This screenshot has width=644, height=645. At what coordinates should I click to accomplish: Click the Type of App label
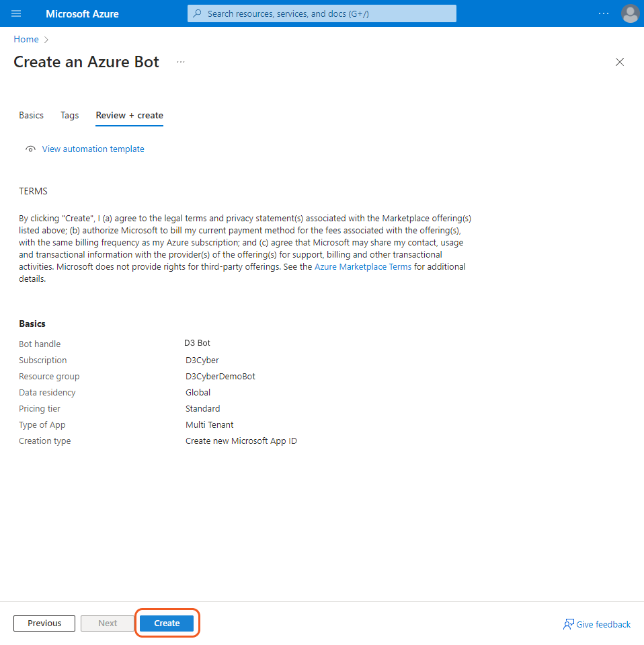tap(42, 424)
